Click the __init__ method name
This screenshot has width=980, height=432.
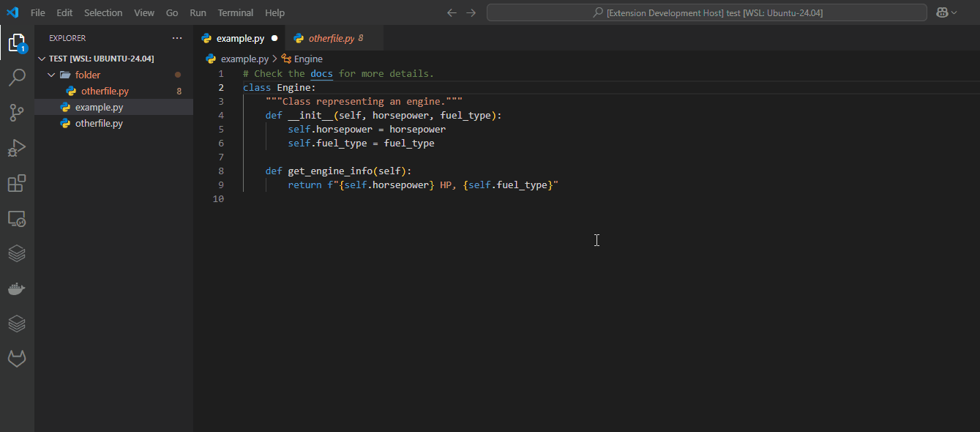(x=310, y=115)
